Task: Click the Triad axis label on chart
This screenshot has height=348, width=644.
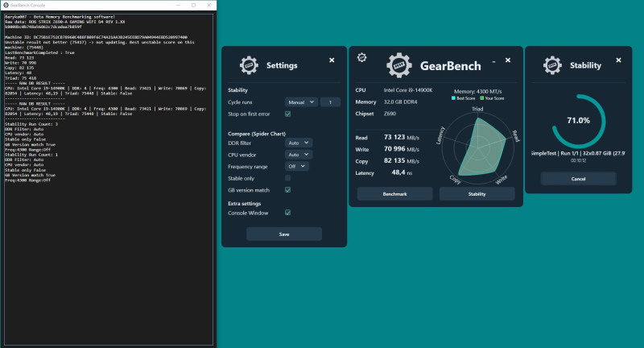Action: coord(477,109)
